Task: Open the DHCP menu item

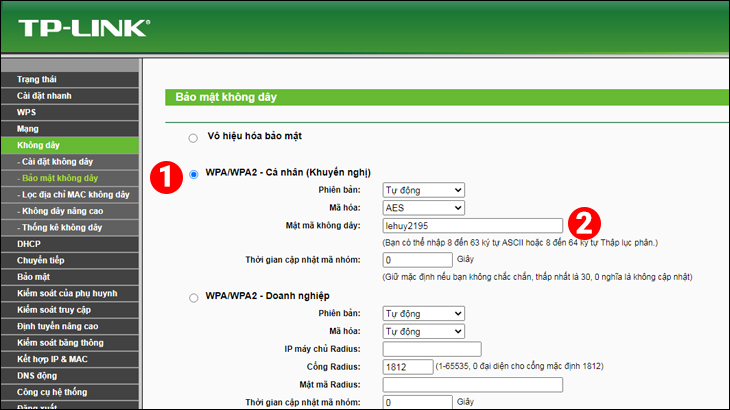Action: coord(70,244)
